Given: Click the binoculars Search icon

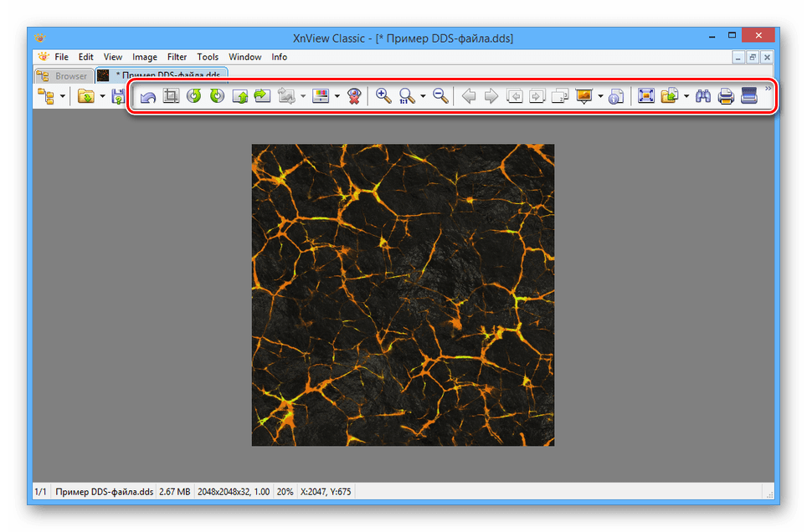Looking at the screenshot, I should (x=703, y=96).
